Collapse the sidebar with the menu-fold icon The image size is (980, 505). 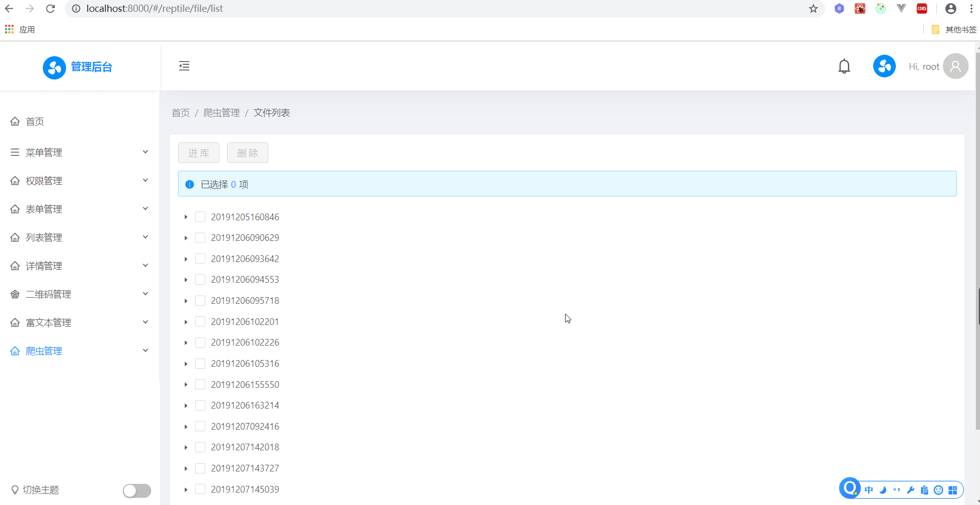184,66
